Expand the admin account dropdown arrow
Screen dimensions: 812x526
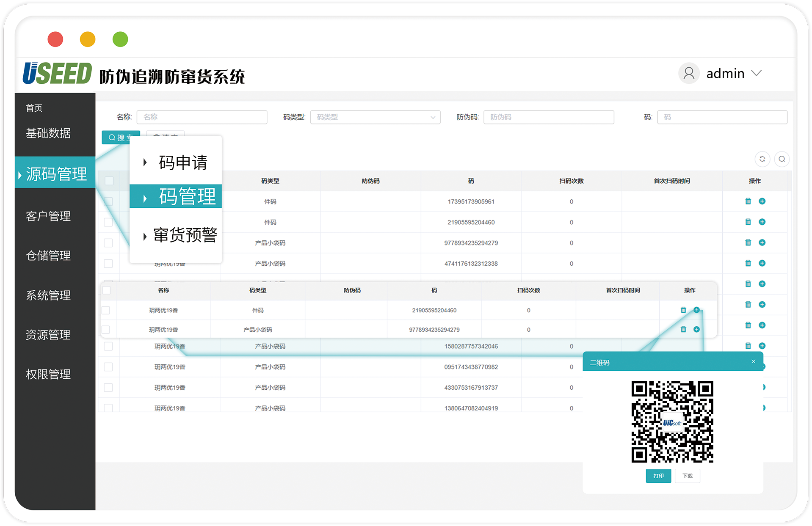757,73
